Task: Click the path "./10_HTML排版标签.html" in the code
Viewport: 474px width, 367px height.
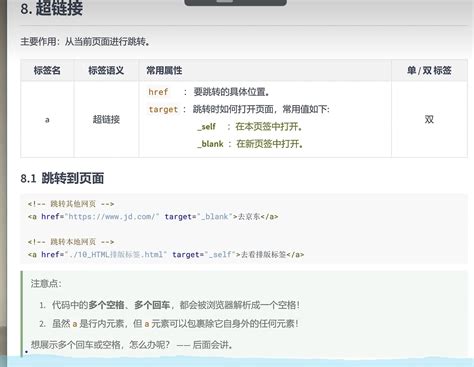Action: (x=116, y=255)
